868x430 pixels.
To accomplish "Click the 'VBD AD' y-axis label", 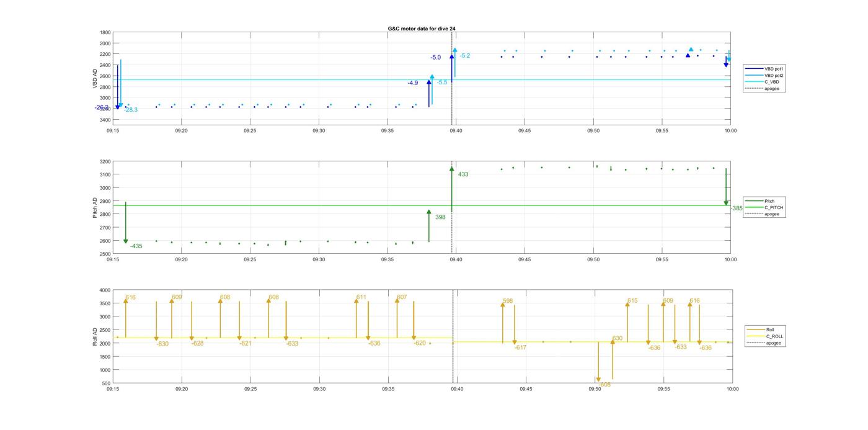I will (x=95, y=79).
